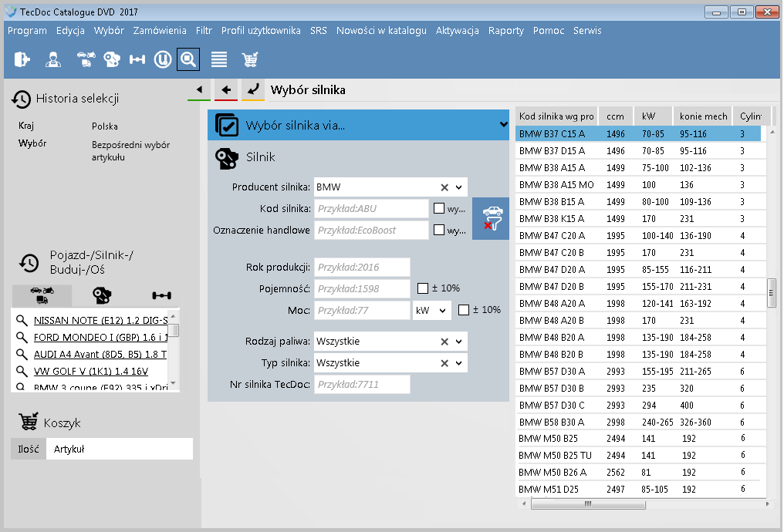Open FORD MONDEO I (GBP) history link
This screenshot has height=532, width=784.
pos(100,337)
